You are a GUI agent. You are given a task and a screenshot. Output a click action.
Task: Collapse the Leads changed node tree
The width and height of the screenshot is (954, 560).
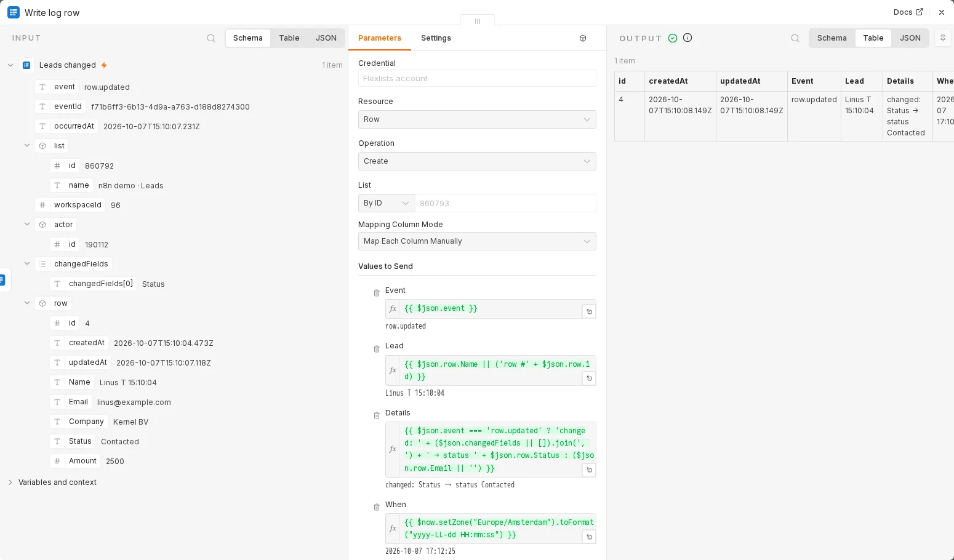10,65
